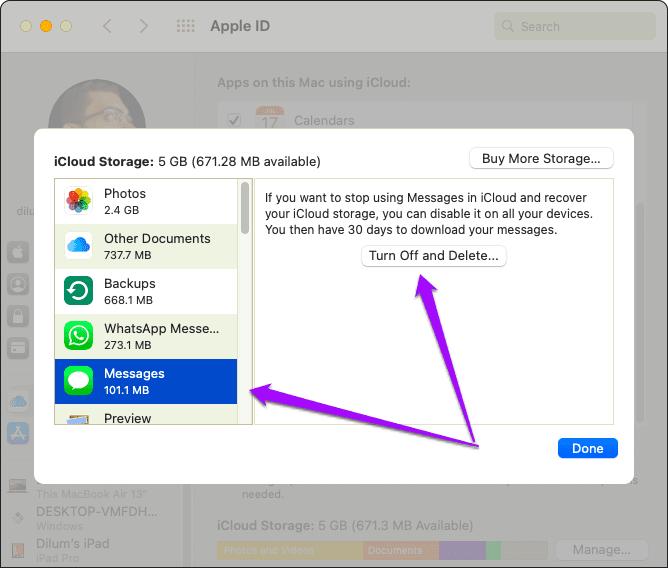Click the 'Calendars' label
This screenshot has height=568, width=668.
(x=324, y=121)
